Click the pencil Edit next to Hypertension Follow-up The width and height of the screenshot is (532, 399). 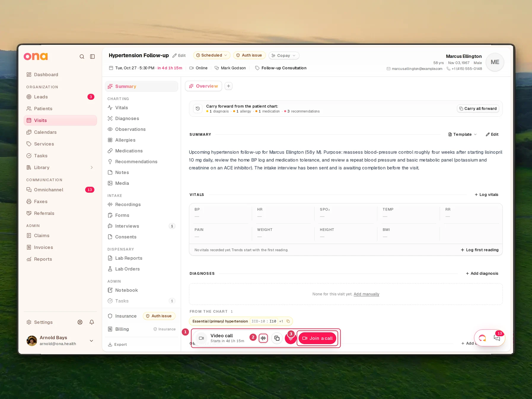pyautogui.click(x=179, y=55)
